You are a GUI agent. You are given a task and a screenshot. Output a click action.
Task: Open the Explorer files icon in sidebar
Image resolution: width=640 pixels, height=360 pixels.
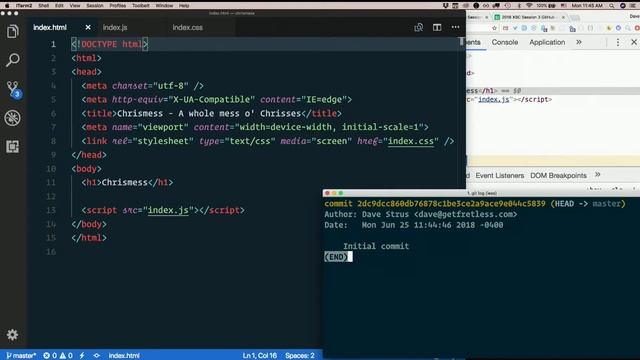[x=13, y=31]
